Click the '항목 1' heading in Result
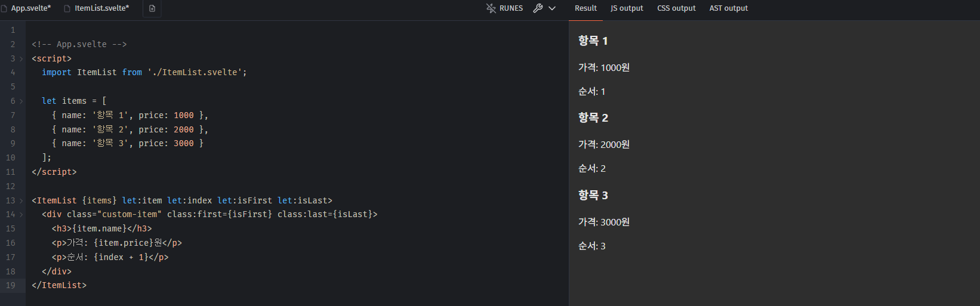This screenshot has width=980, height=306. [593, 41]
